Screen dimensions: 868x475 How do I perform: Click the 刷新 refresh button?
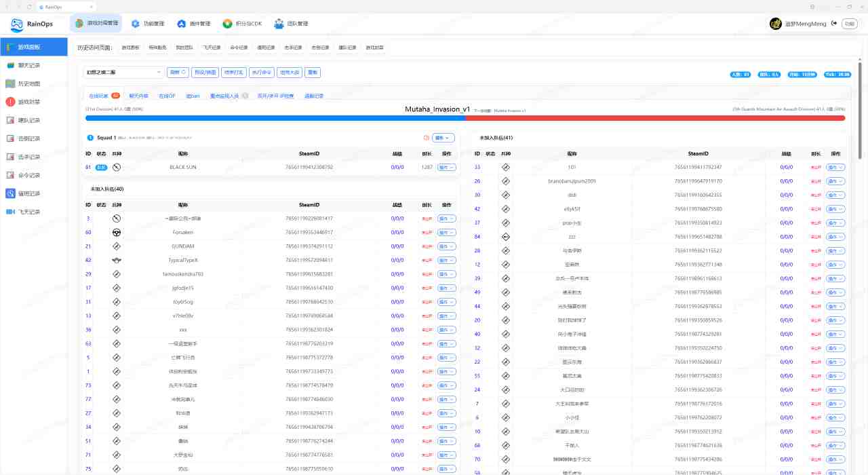coord(178,72)
